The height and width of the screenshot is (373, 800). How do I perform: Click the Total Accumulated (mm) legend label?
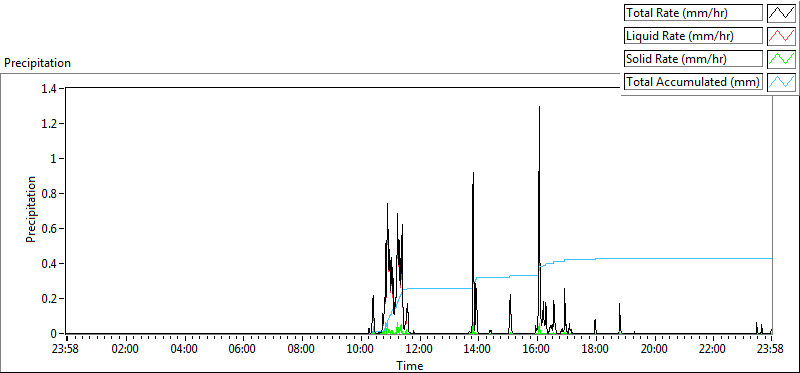click(x=693, y=82)
